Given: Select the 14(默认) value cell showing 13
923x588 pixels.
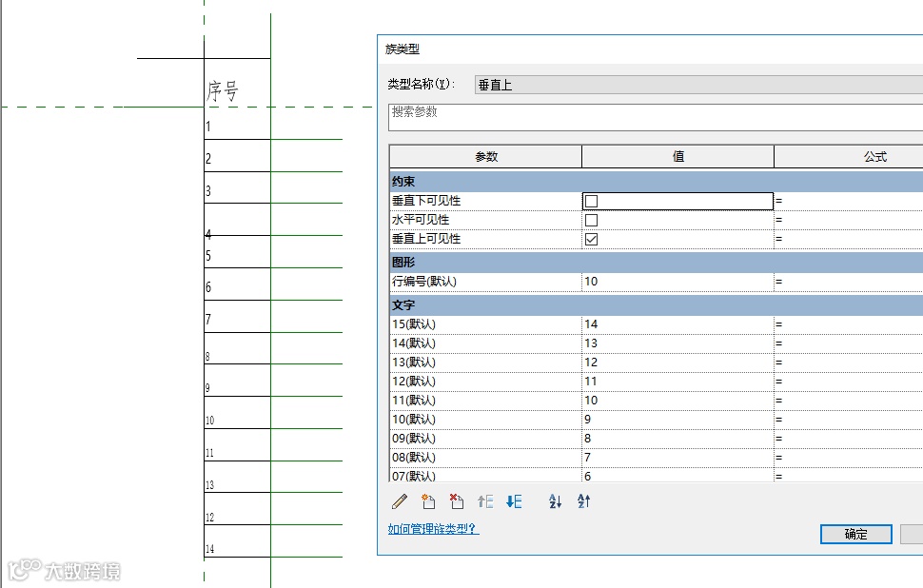Looking at the screenshot, I should (678, 343).
